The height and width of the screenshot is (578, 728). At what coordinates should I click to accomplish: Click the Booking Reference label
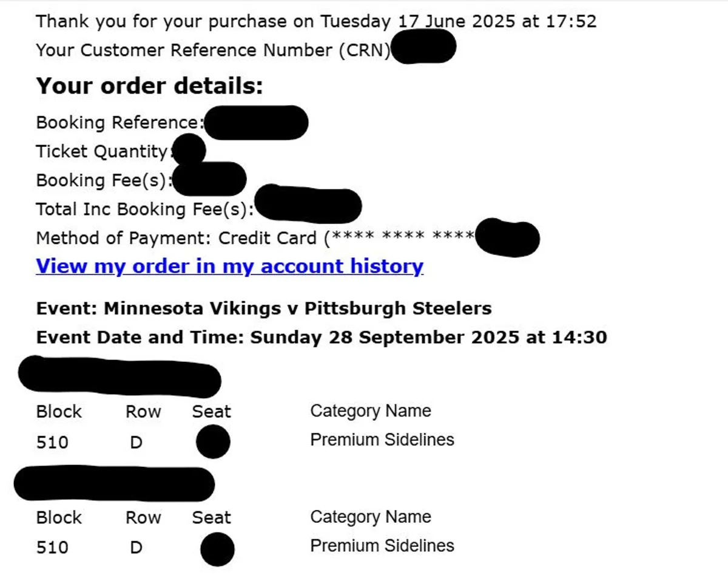point(120,123)
